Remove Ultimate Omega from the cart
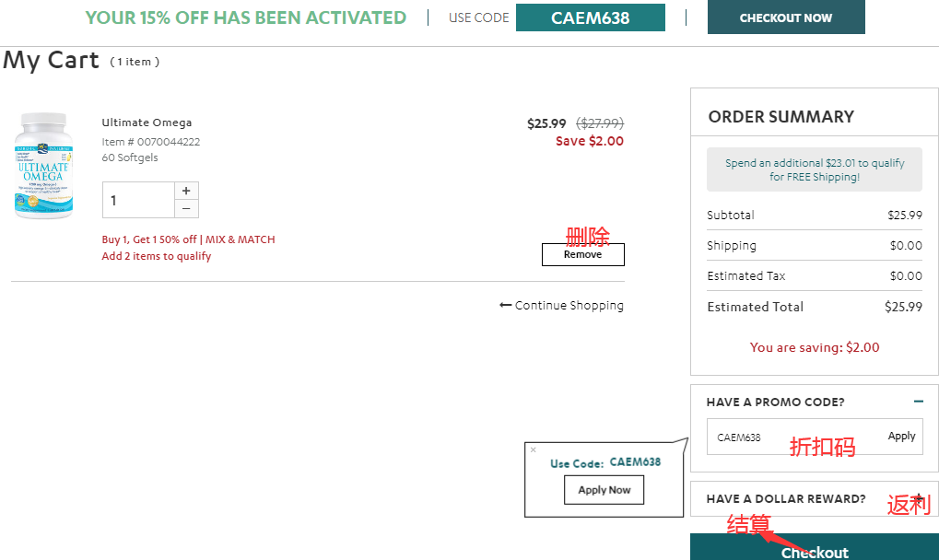 pos(582,254)
